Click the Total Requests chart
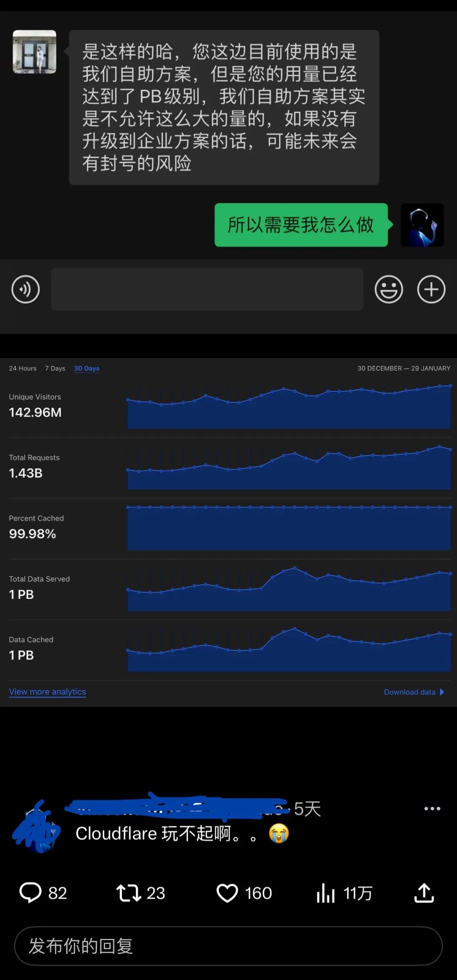The width and height of the screenshot is (457, 980). (x=289, y=468)
